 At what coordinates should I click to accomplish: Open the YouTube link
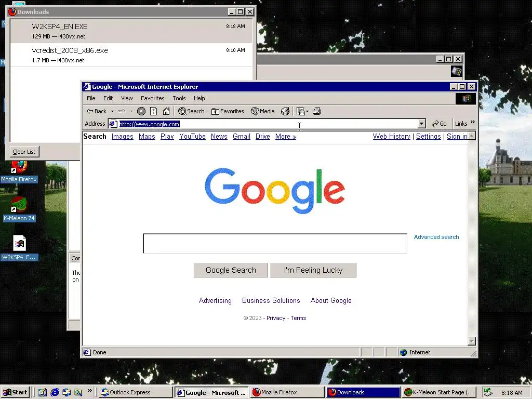(192, 137)
